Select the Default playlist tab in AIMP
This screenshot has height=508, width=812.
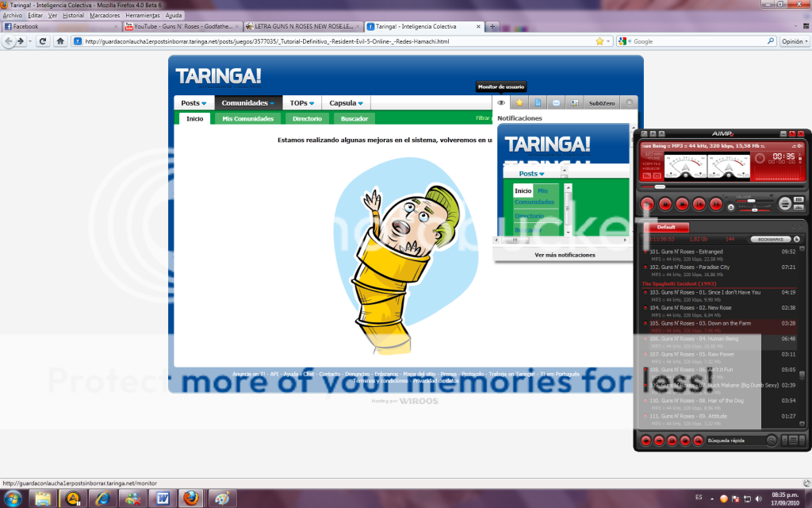coord(666,227)
